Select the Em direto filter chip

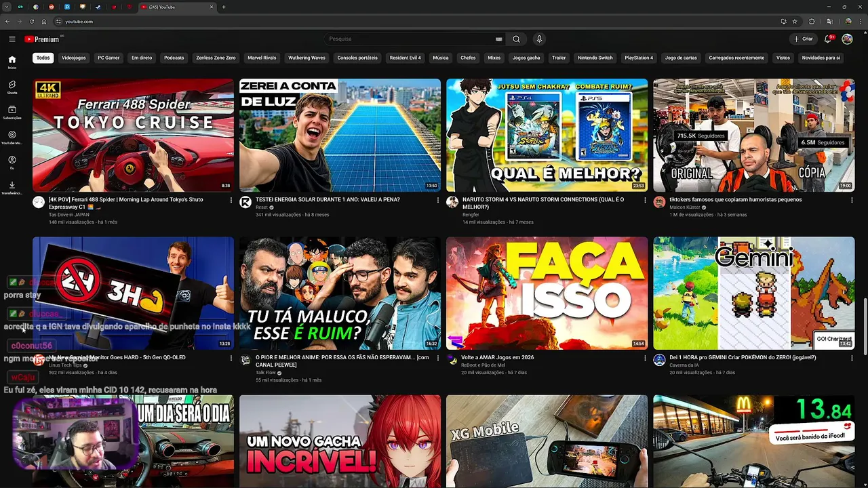pyautogui.click(x=142, y=58)
